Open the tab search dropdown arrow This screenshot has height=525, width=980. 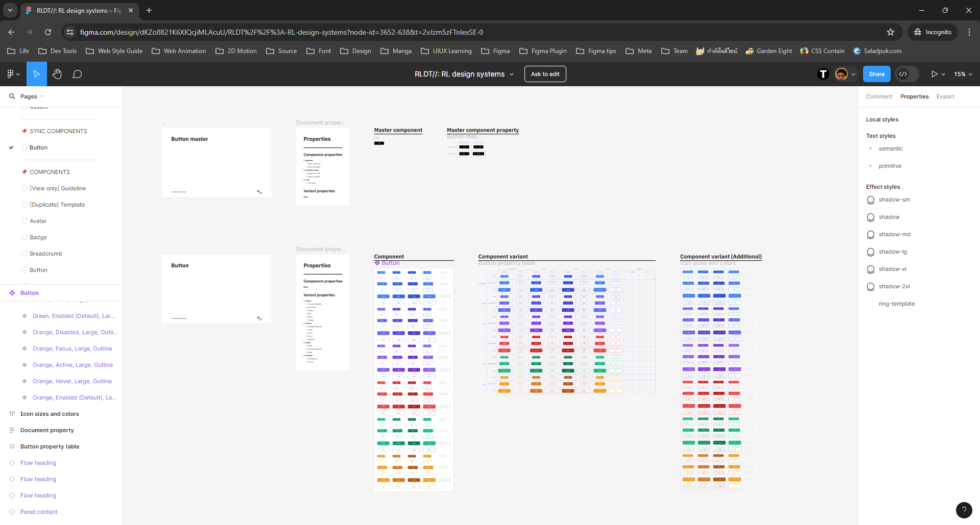click(x=10, y=10)
